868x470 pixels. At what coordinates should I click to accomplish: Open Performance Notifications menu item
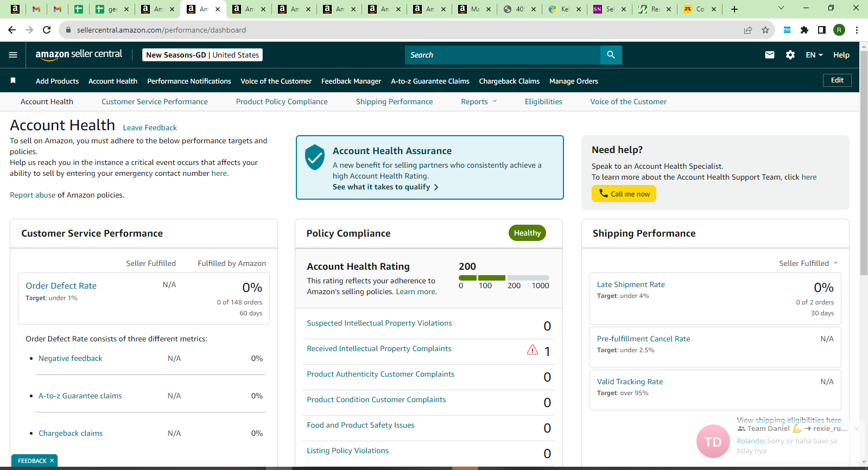[x=189, y=81]
